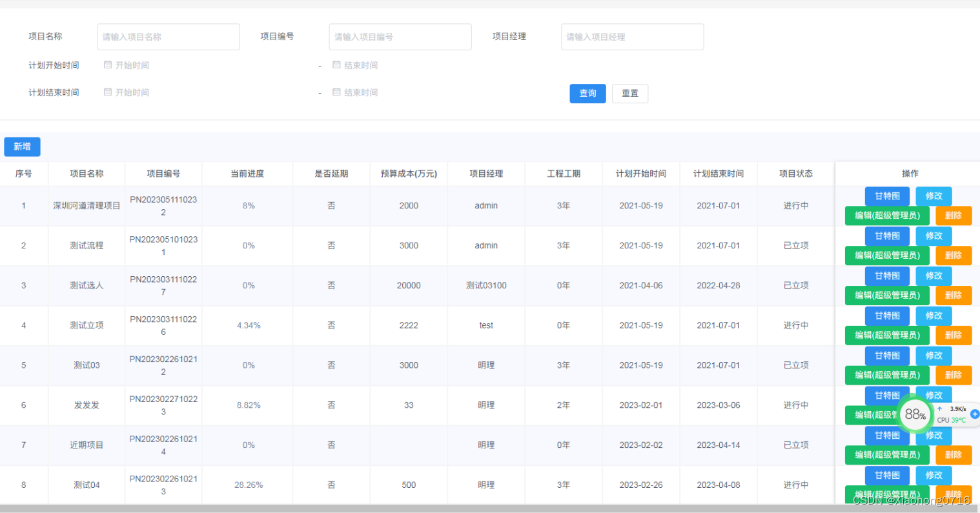980x513 pixels.
Task: Click the calendar icon in 计划结束时间 start field
Action: pyautogui.click(x=107, y=92)
